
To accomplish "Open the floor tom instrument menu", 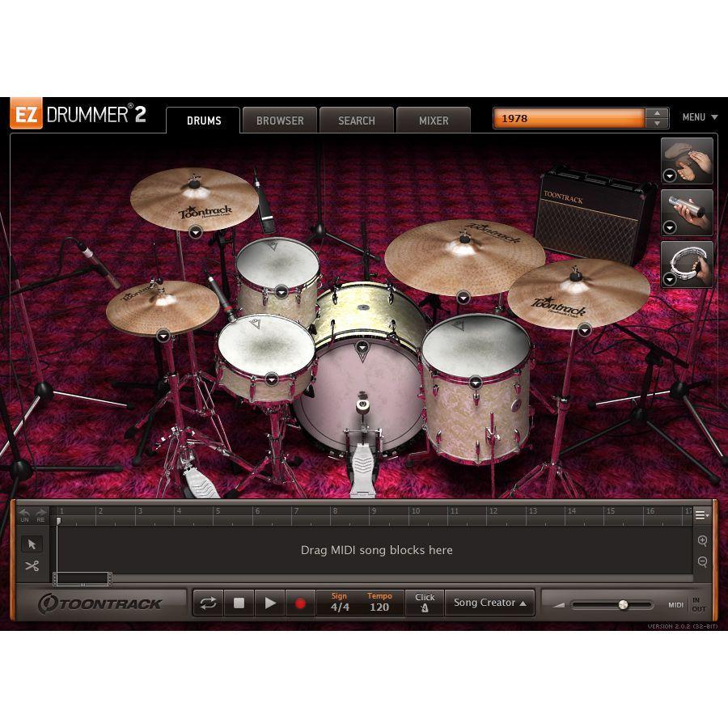I will tap(475, 382).
